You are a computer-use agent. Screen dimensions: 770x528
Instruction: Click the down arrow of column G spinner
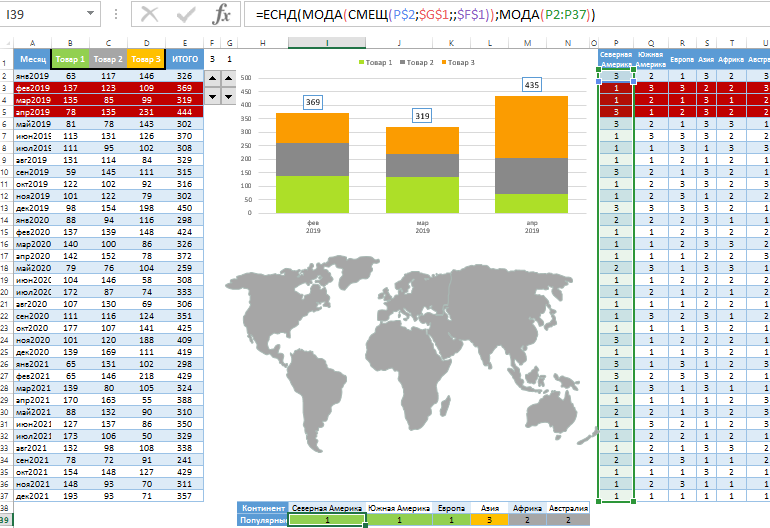(229, 96)
